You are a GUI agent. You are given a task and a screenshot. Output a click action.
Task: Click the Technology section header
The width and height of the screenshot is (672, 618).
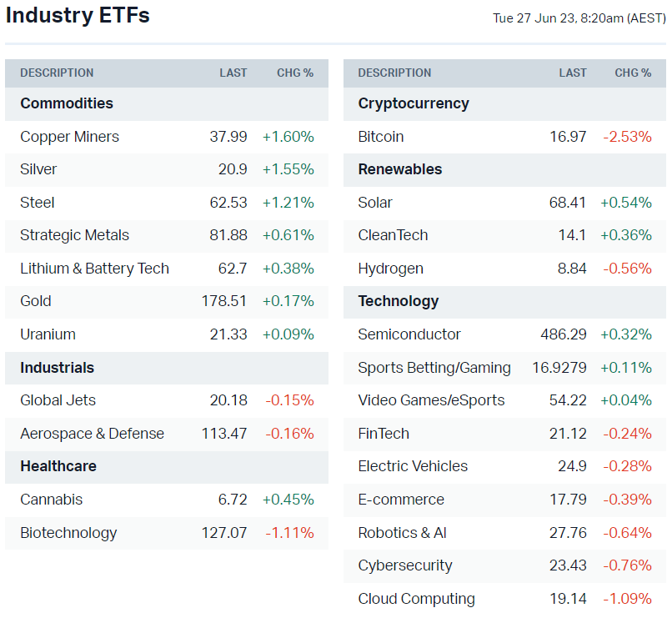(398, 301)
